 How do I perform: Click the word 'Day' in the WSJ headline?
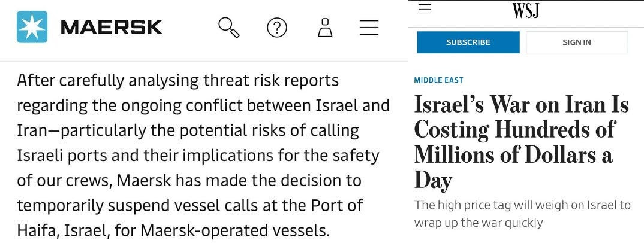click(433, 180)
